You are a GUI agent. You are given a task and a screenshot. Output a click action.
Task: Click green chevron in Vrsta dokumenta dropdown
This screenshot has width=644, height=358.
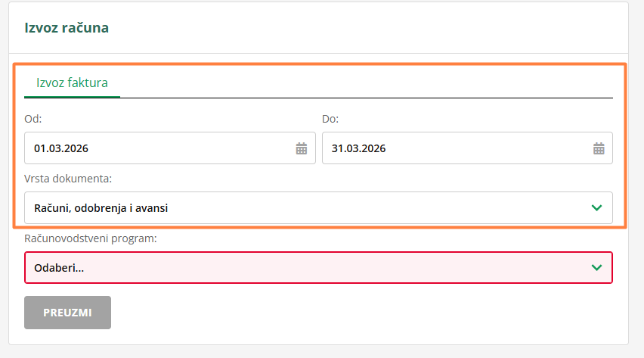point(596,207)
